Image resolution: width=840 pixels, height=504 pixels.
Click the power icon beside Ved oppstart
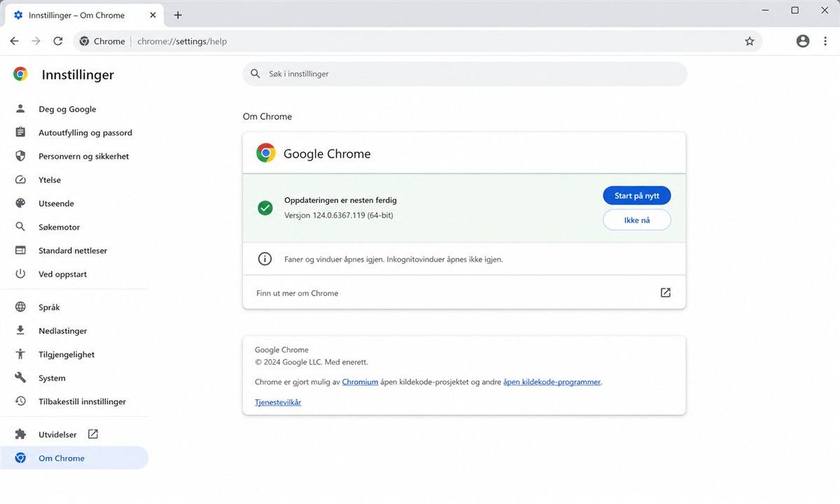click(x=20, y=274)
